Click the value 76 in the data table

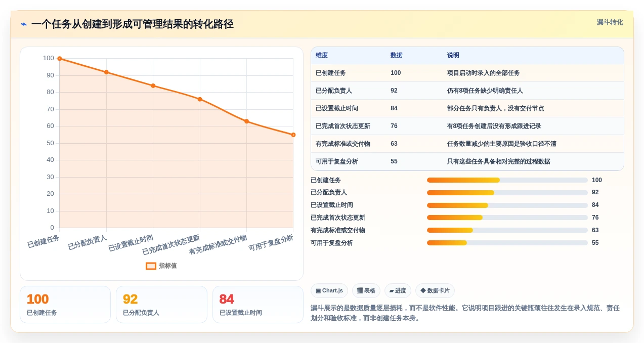click(394, 126)
